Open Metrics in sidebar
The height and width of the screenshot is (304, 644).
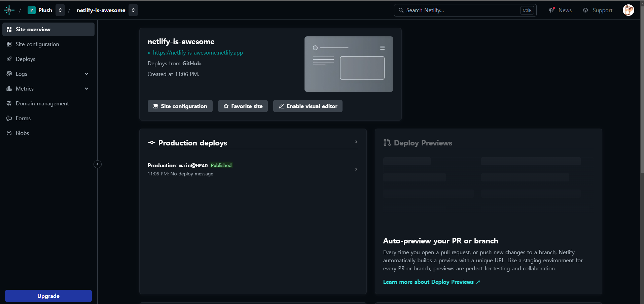coord(48,89)
